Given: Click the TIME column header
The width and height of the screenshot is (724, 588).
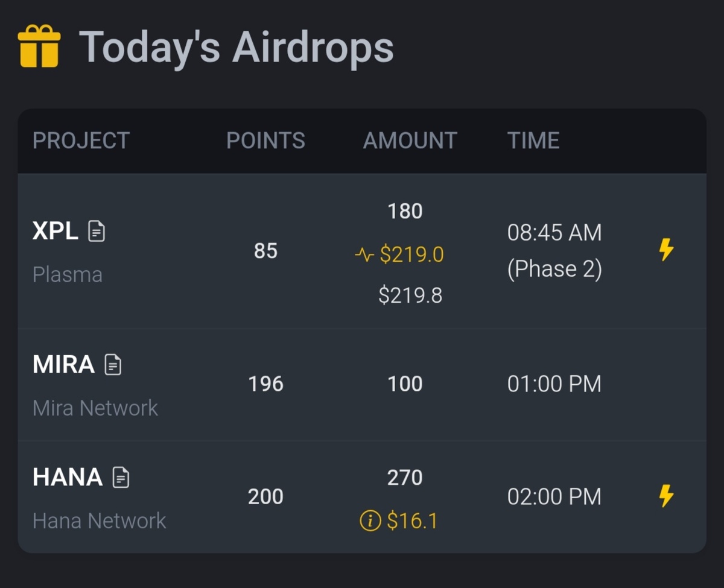Looking at the screenshot, I should click(533, 141).
